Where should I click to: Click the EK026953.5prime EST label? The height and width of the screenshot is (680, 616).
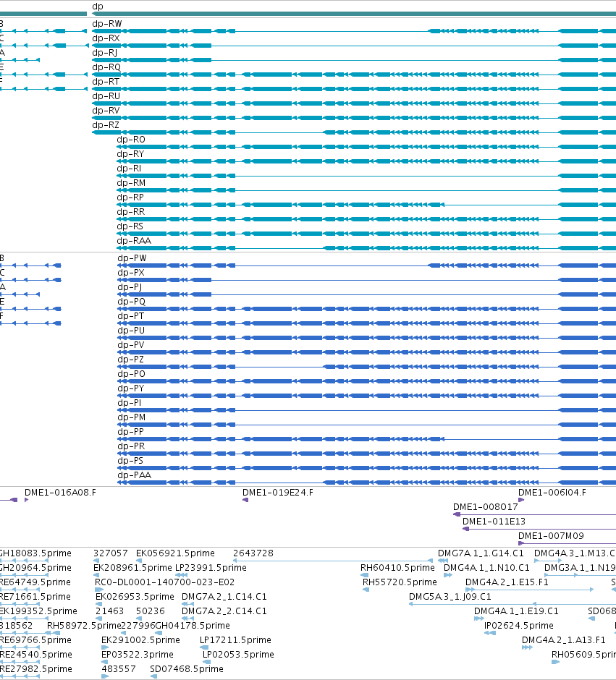point(135,597)
